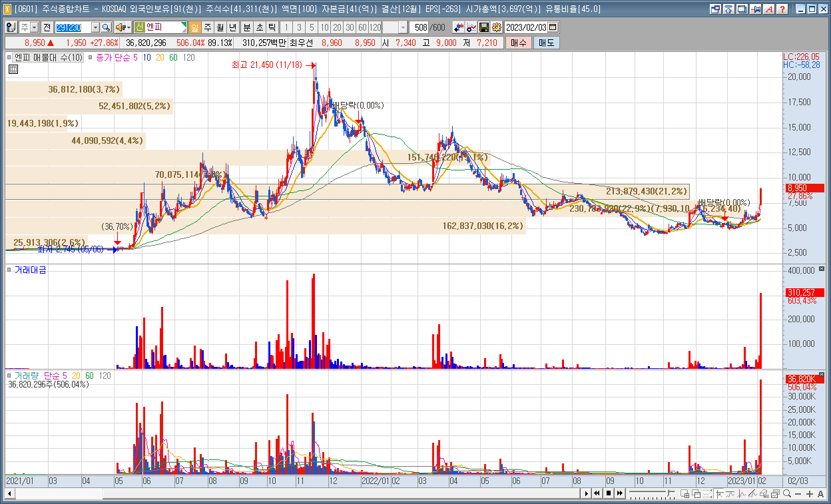Click the first title bar window layout icon
The height and width of the screenshot is (504, 831).
click(715, 9)
